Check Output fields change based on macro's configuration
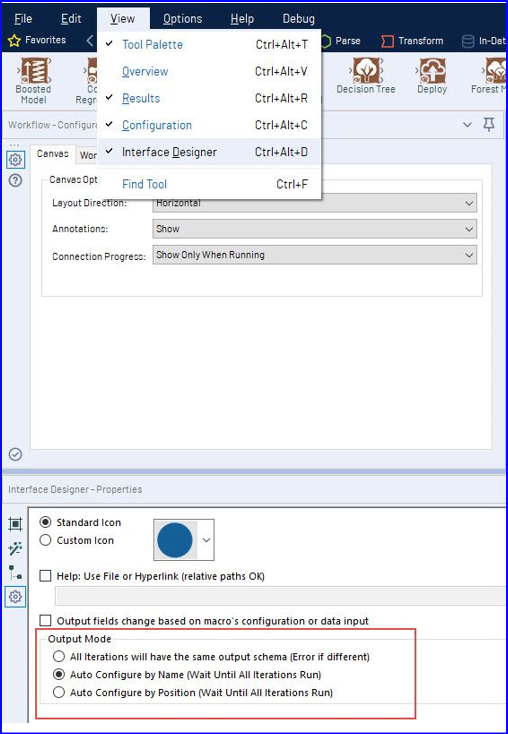This screenshot has height=734, width=508. [45, 621]
